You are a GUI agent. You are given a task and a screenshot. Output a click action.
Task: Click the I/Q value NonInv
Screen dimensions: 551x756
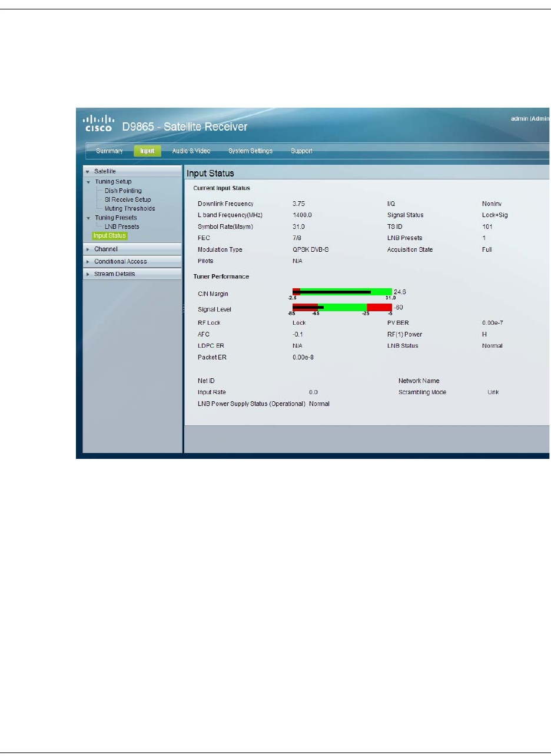[491, 204]
